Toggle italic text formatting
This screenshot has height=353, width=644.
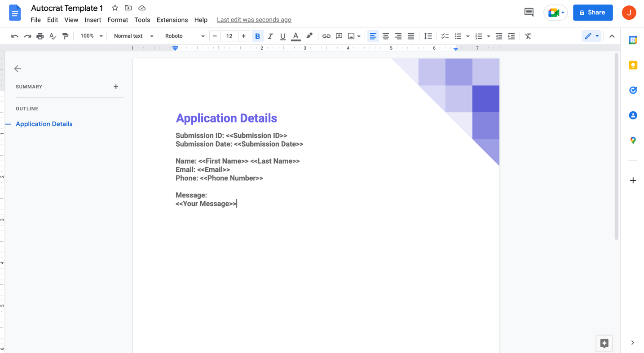coord(270,36)
